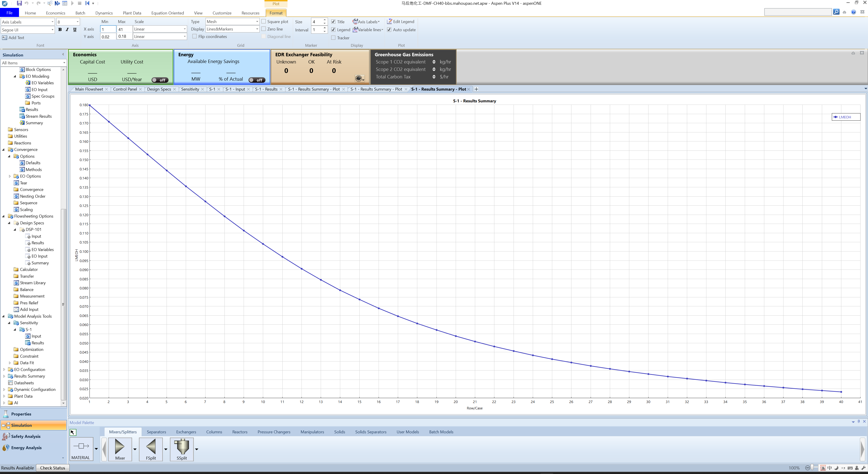Click the X axis Min input field
Screen dimensions: 868x474
pos(108,29)
